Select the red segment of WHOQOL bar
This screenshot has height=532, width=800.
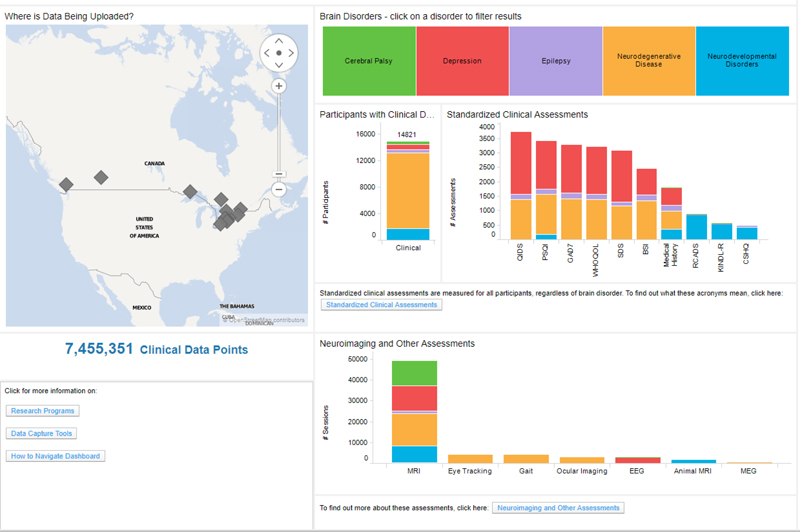(x=596, y=170)
